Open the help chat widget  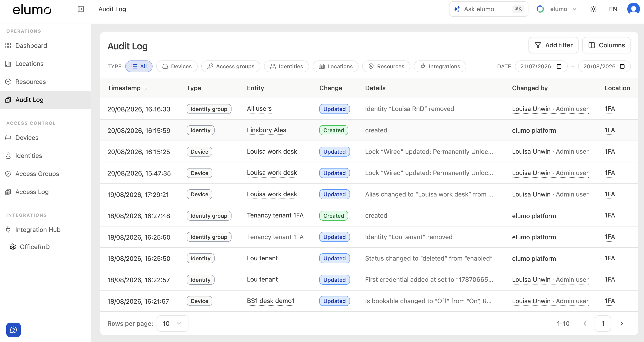click(14, 330)
